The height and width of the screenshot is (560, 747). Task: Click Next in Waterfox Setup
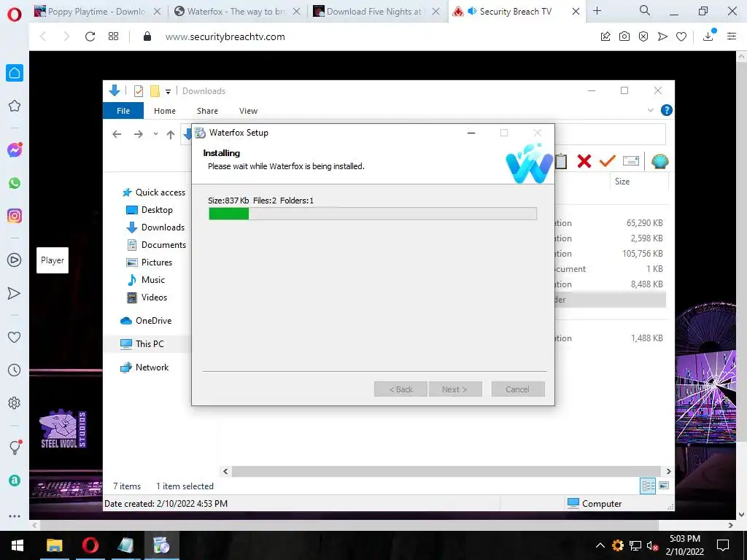pyautogui.click(x=455, y=389)
